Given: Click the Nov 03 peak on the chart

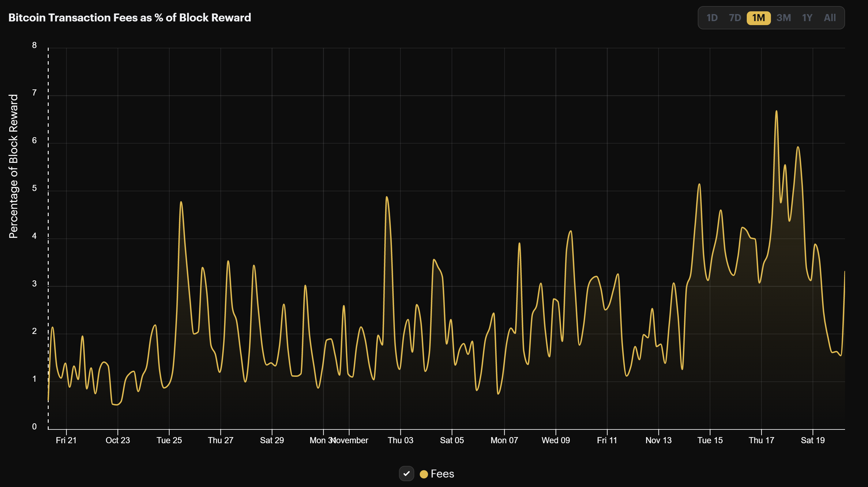Looking at the screenshot, I should click(x=387, y=197).
